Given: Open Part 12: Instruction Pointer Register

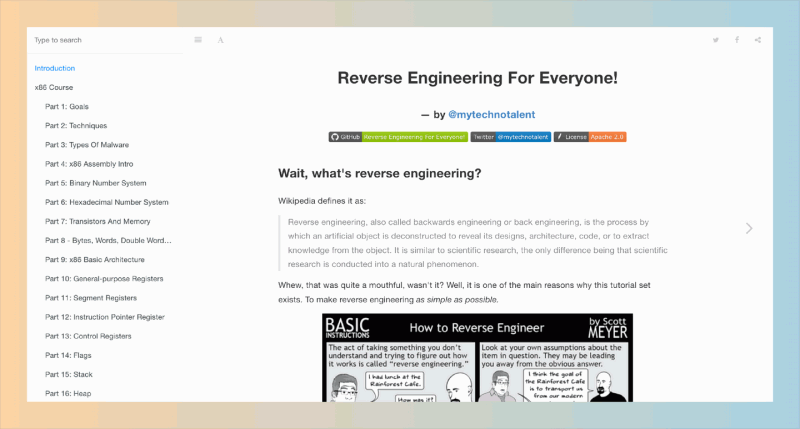Looking at the screenshot, I should tap(105, 317).
